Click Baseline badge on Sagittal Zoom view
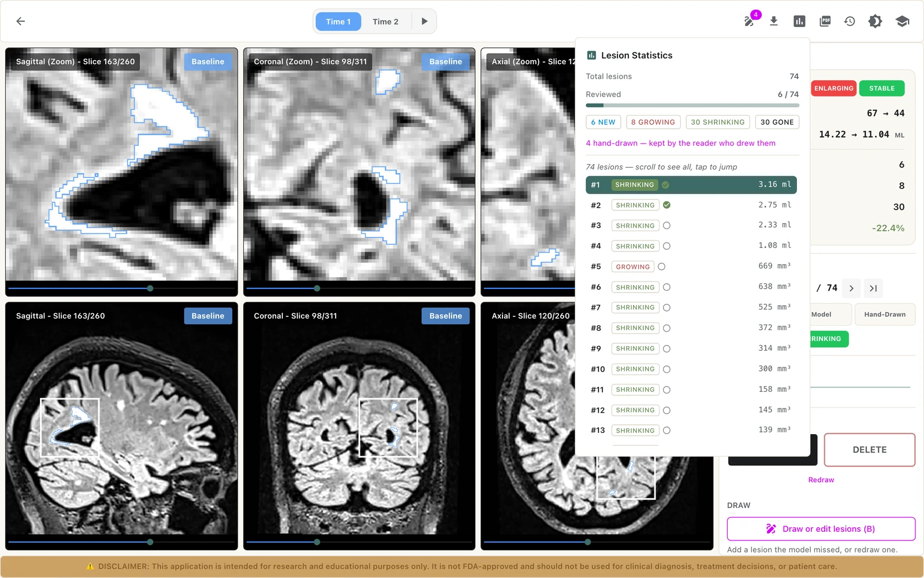Screen dimensions: 924x578 [208, 61]
